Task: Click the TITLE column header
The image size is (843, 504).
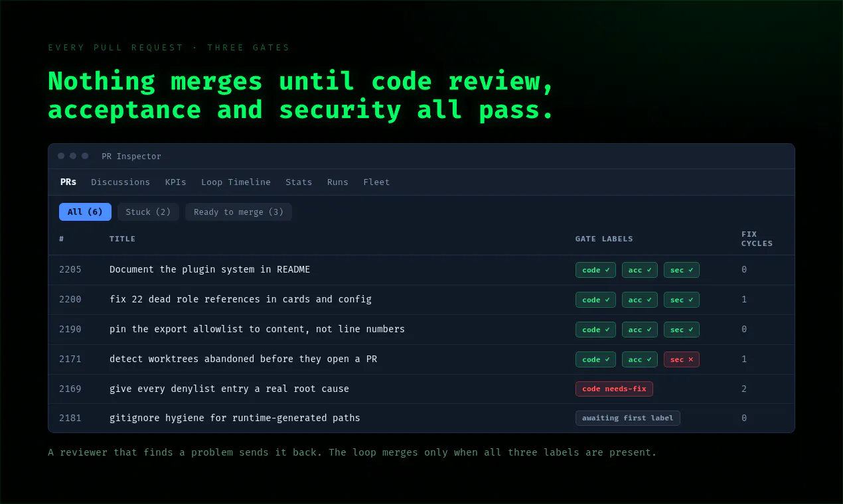Action: pos(122,239)
